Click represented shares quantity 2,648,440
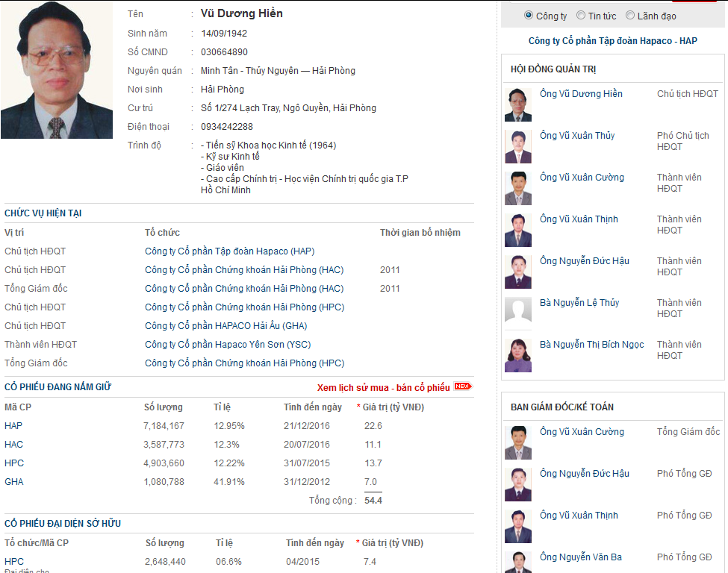The height and width of the screenshot is (573, 728). click(x=165, y=561)
